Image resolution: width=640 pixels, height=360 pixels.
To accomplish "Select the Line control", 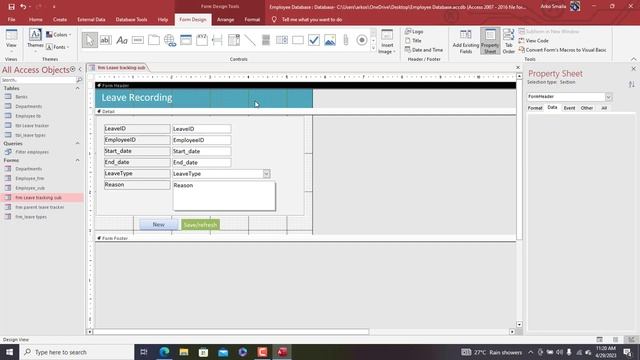I will 250,40.
